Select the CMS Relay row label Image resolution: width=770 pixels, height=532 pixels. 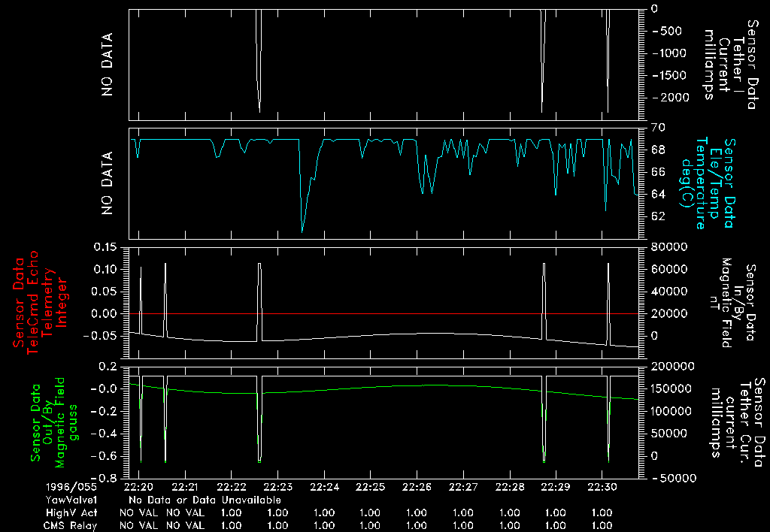72,525
